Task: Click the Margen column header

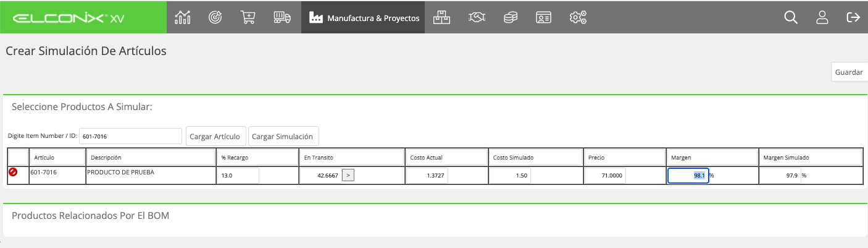Action: point(712,157)
